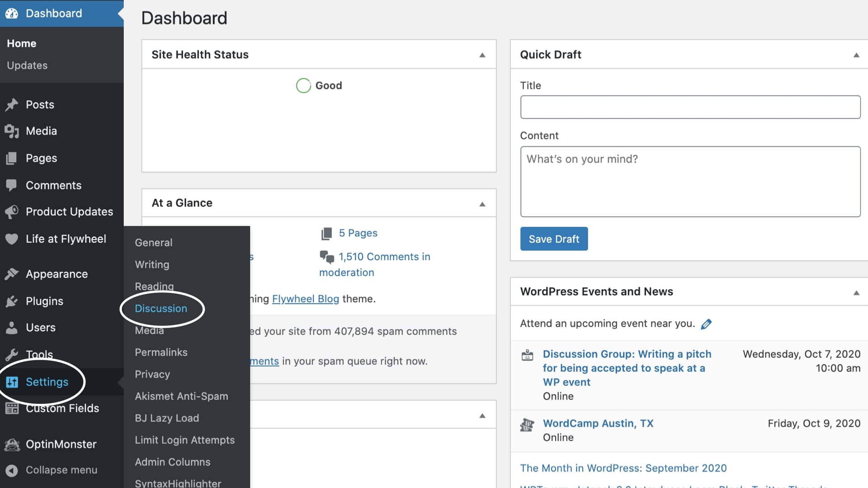Click the Life at Flywheel heart icon
The height and width of the screenshot is (488, 868).
tap(12, 239)
